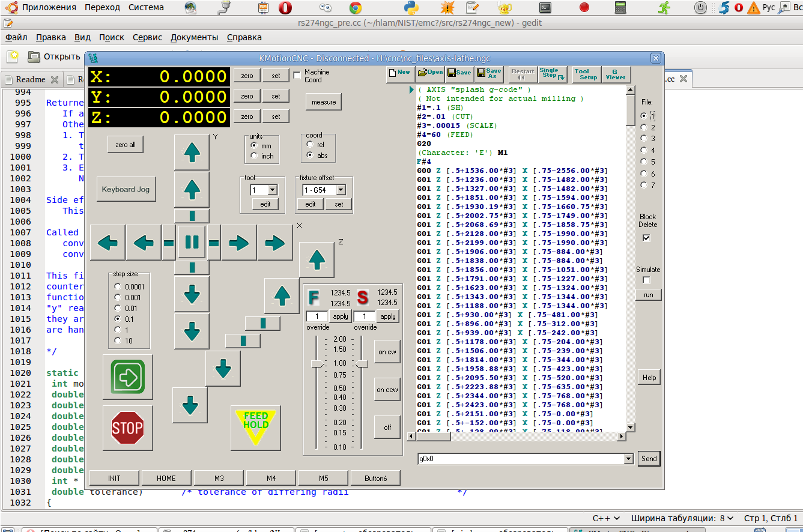Image resolution: width=803 pixels, height=532 pixels.
Task: Open the Tool Setup dialog
Action: click(x=586, y=74)
